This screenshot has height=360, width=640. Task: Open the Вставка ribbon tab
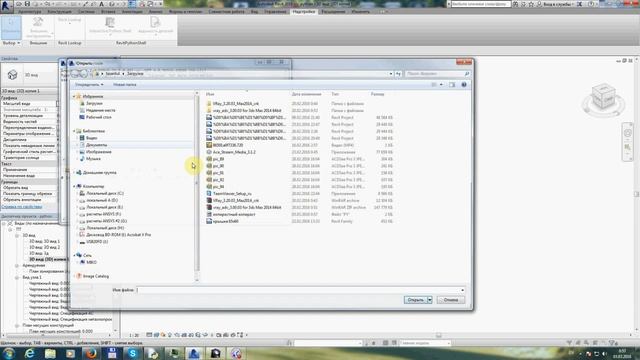pos(108,11)
